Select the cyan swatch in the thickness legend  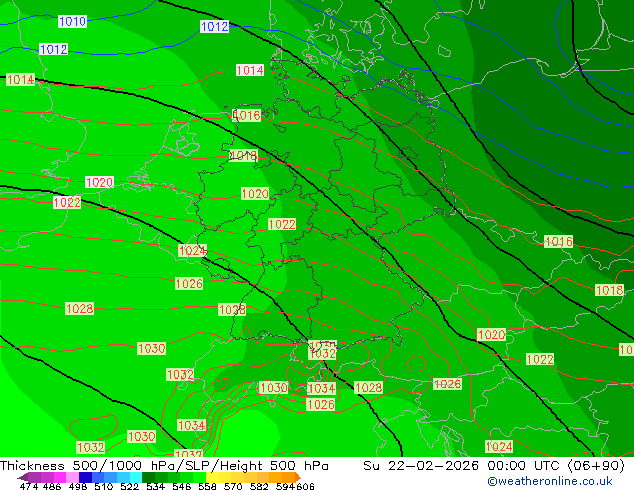pos(136,477)
